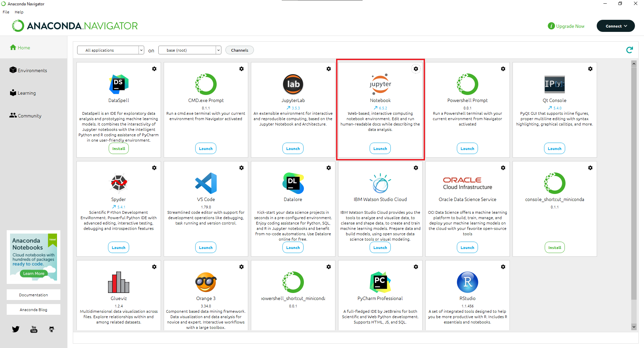Launch Spyder
Screen dimensions: 644x348
coord(119,247)
